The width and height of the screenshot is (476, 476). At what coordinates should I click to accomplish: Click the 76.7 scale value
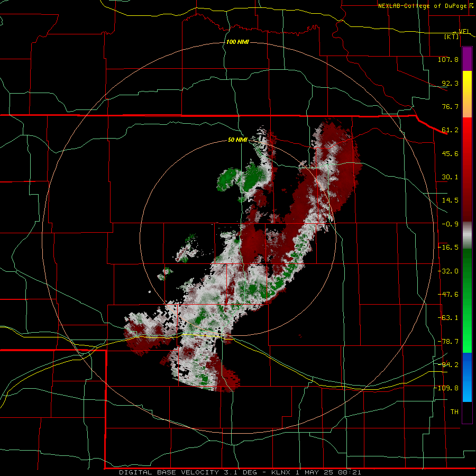pos(450,106)
